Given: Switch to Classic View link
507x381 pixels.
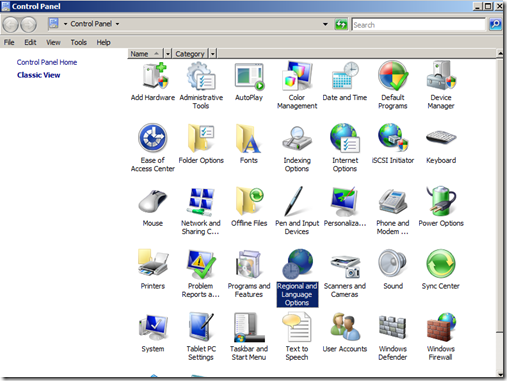Looking at the screenshot, I should point(39,75).
